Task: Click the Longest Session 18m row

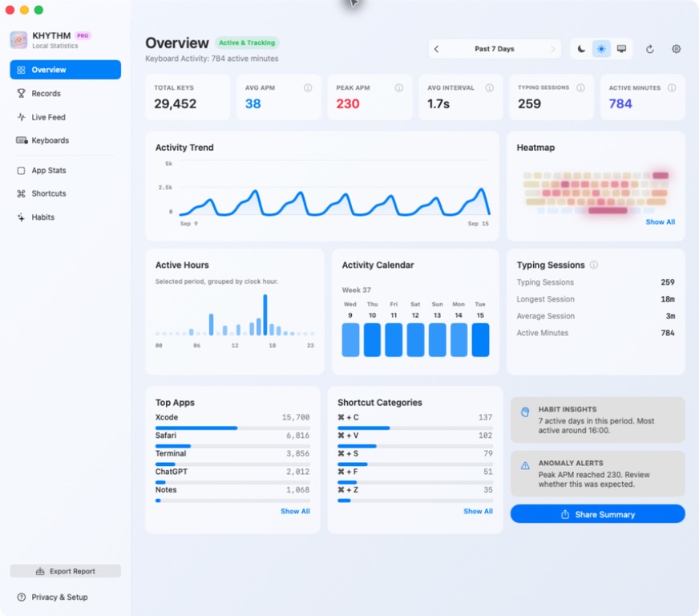Action: coord(596,299)
